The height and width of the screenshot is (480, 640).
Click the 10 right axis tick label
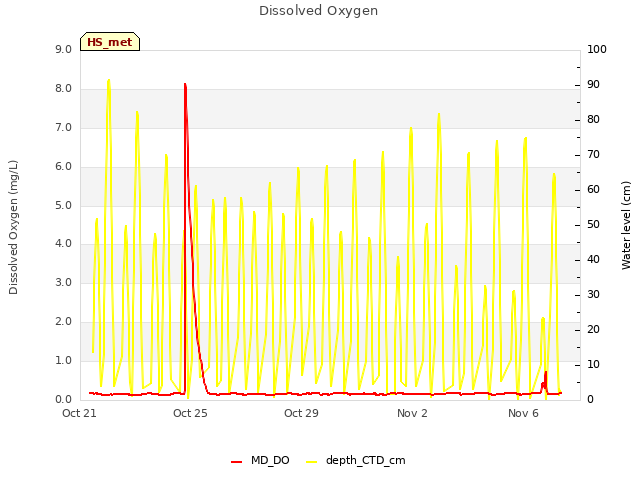[593, 364]
